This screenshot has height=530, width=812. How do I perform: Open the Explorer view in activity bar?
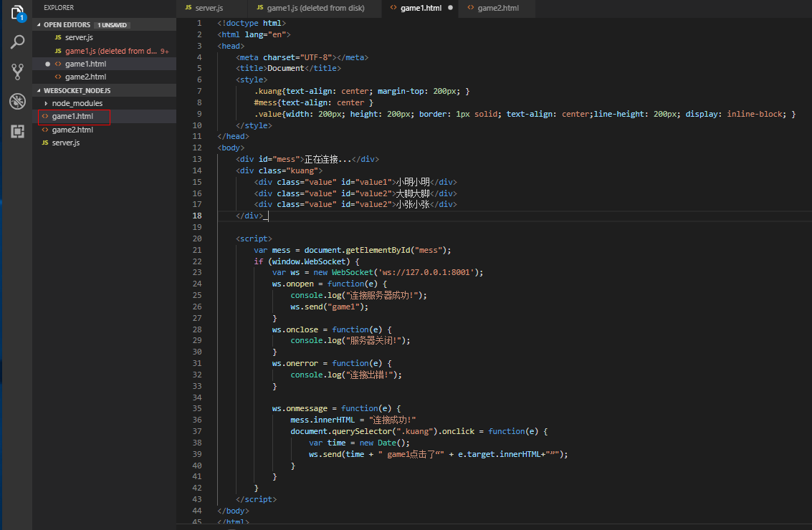[x=17, y=12]
